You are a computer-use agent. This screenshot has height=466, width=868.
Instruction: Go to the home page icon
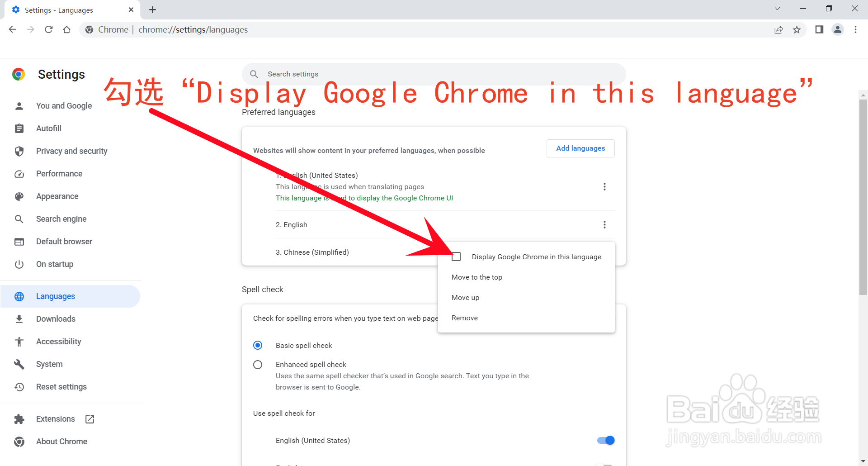(x=66, y=29)
